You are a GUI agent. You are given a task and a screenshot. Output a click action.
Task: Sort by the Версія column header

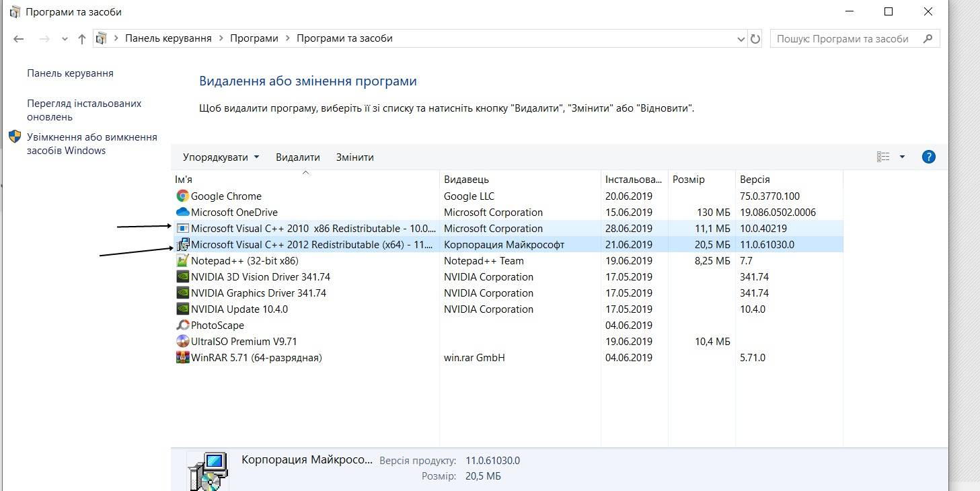point(789,180)
